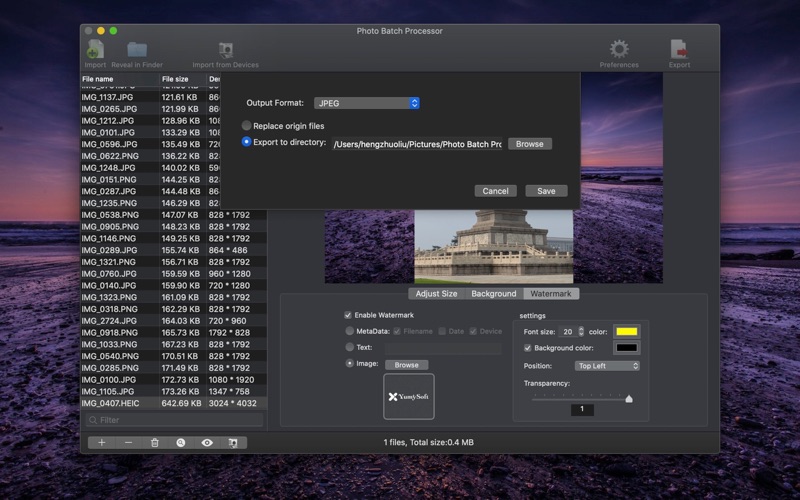Viewport: 800px width, 500px height.
Task: Select Image watermark radio button
Action: tap(349, 363)
